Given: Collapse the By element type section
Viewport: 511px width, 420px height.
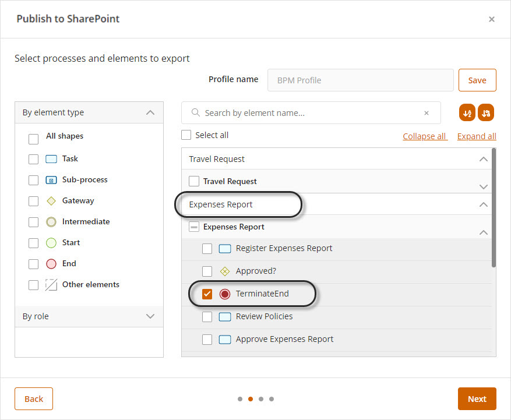Looking at the screenshot, I should pos(150,112).
